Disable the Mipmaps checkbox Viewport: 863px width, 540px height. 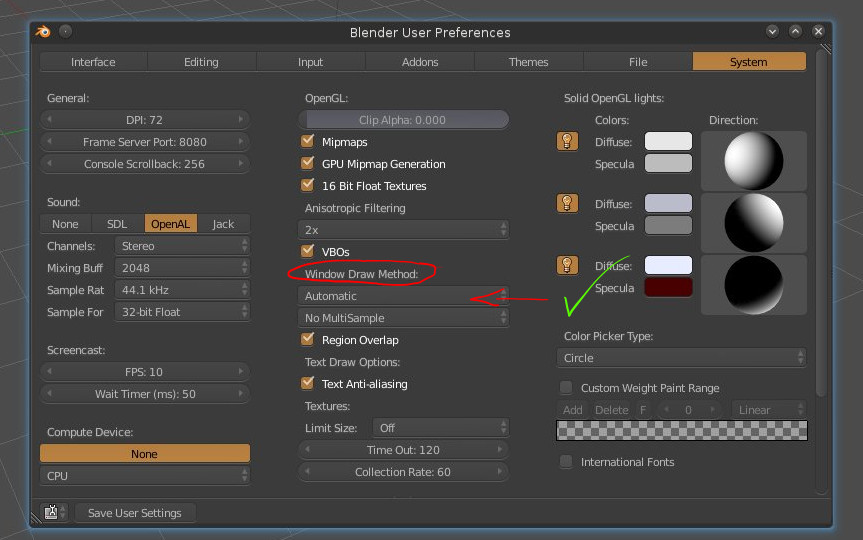pyautogui.click(x=308, y=142)
